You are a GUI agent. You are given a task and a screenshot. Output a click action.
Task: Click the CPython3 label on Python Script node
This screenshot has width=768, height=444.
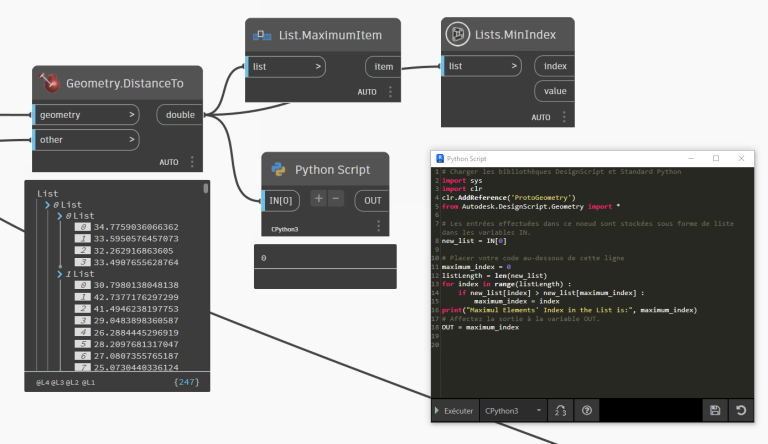coord(285,229)
